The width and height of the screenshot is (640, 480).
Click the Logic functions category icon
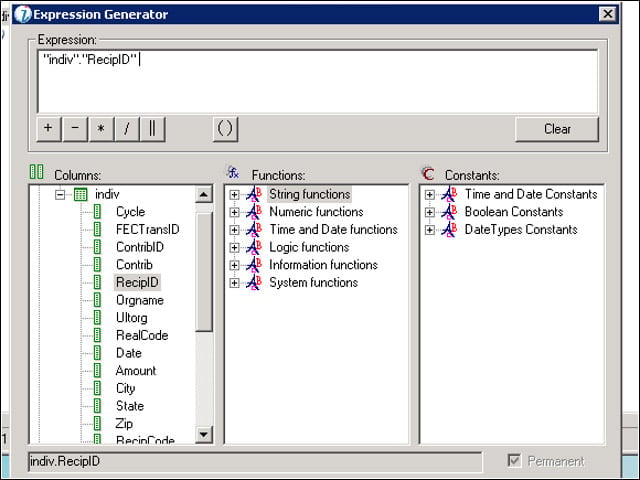(254, 247)
